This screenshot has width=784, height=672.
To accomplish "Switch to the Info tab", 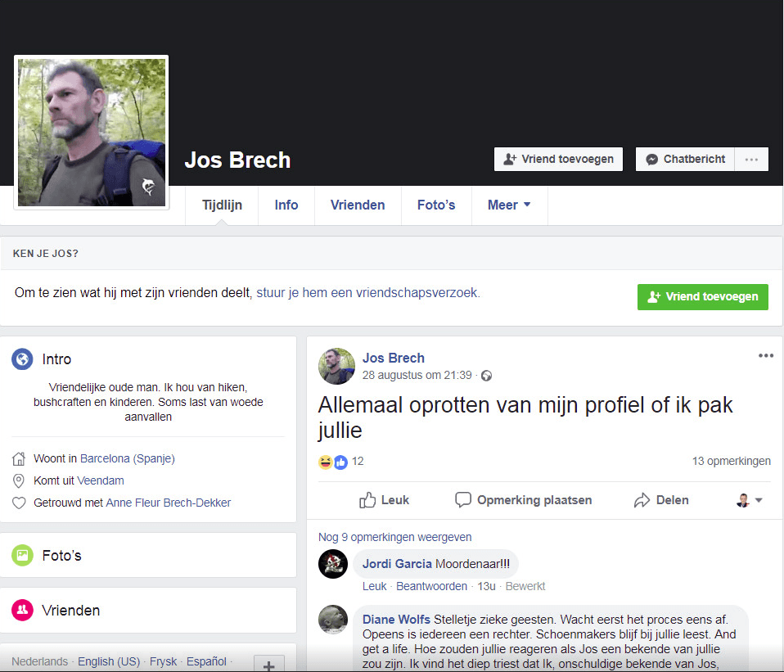I will [286, 205].
